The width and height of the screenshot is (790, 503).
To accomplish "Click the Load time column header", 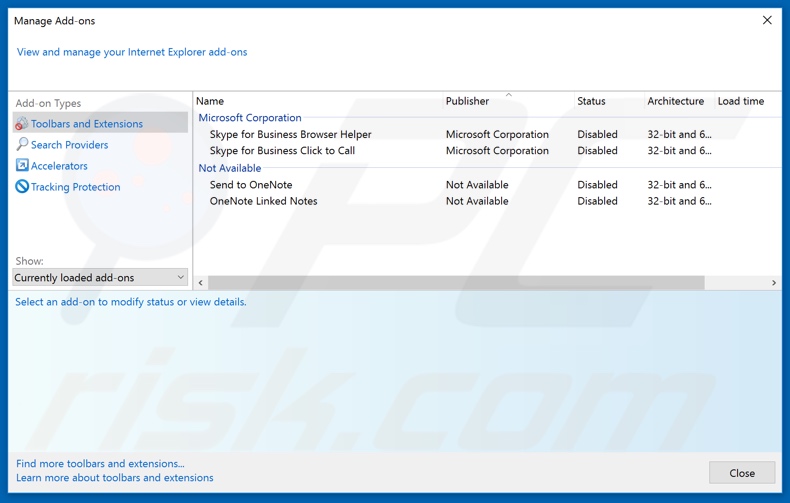I will click(740, 101).
